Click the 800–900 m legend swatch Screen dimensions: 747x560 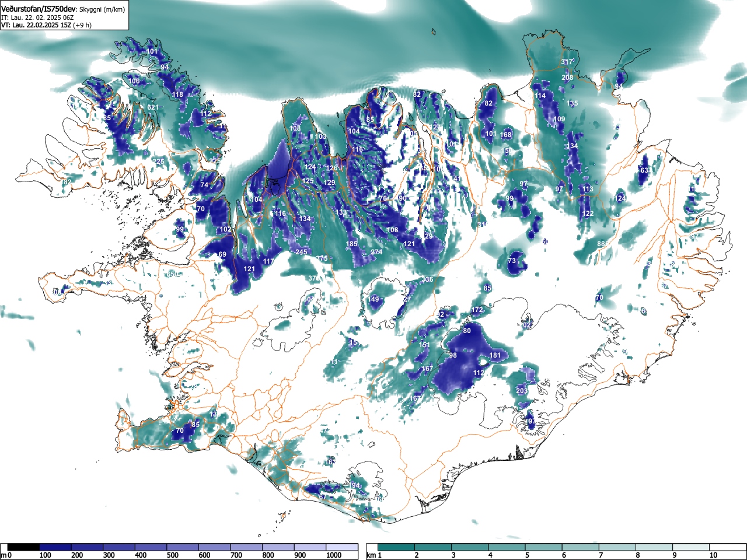tap(278, 547)
